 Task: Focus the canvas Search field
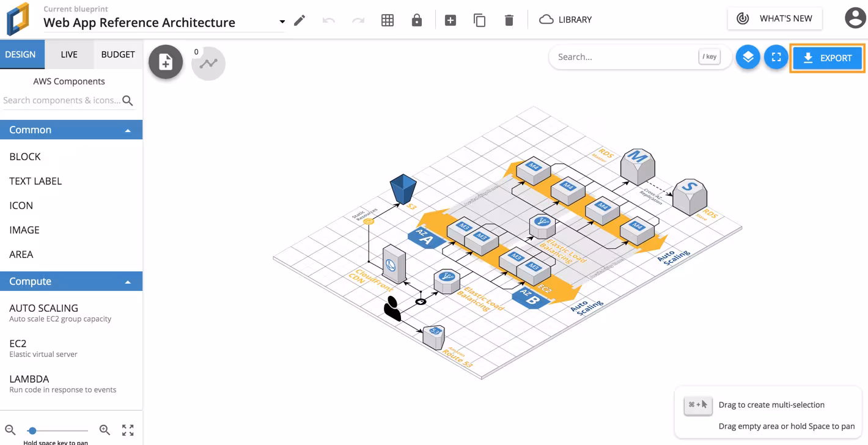pos(640,57)
